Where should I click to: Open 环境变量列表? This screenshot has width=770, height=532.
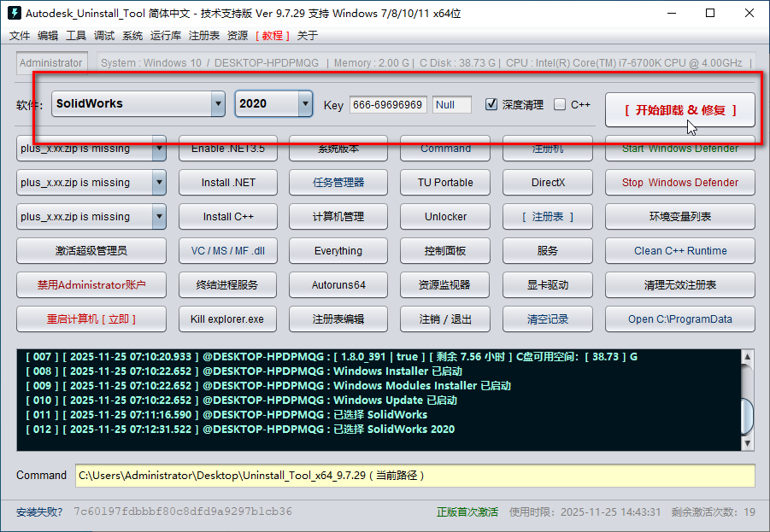point(680,216)
